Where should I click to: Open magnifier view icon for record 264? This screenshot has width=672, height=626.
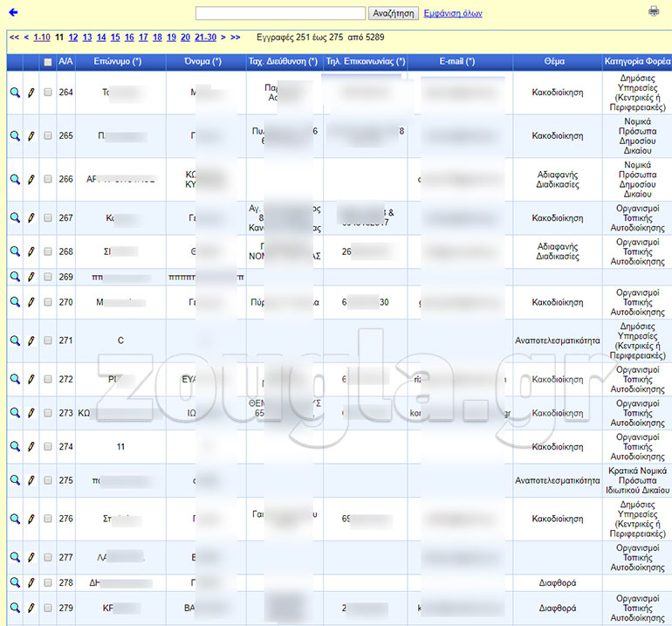15,93
